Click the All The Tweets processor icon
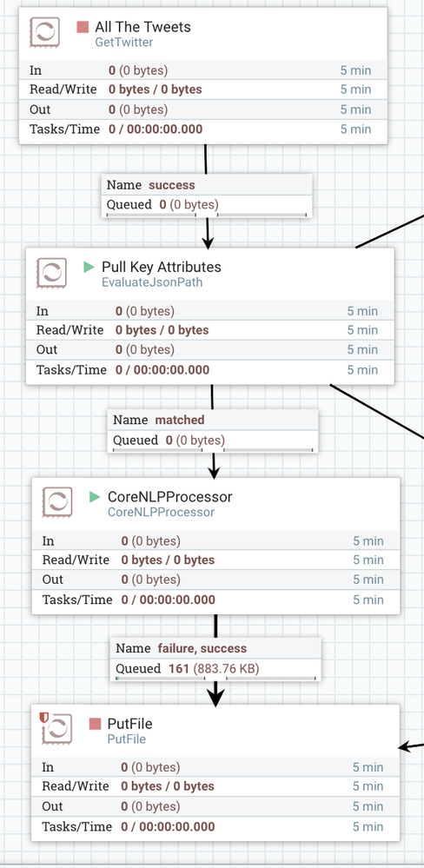 (45, 33)
